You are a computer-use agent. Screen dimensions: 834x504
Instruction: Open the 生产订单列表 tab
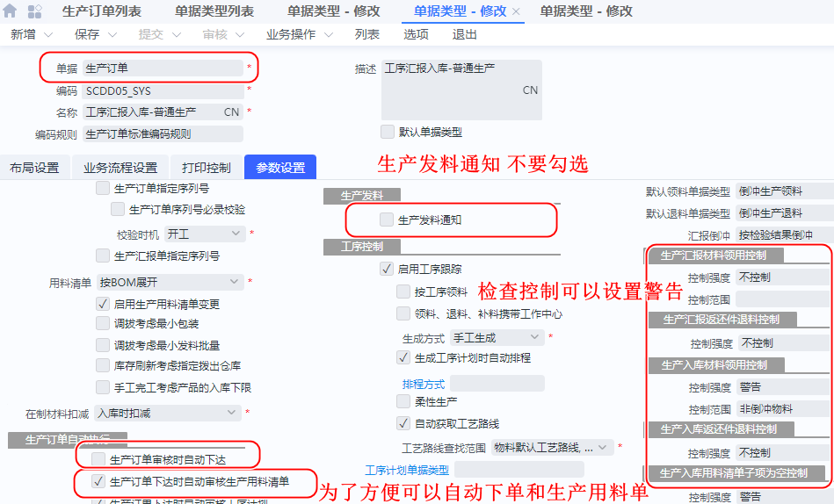click(102, 11)
